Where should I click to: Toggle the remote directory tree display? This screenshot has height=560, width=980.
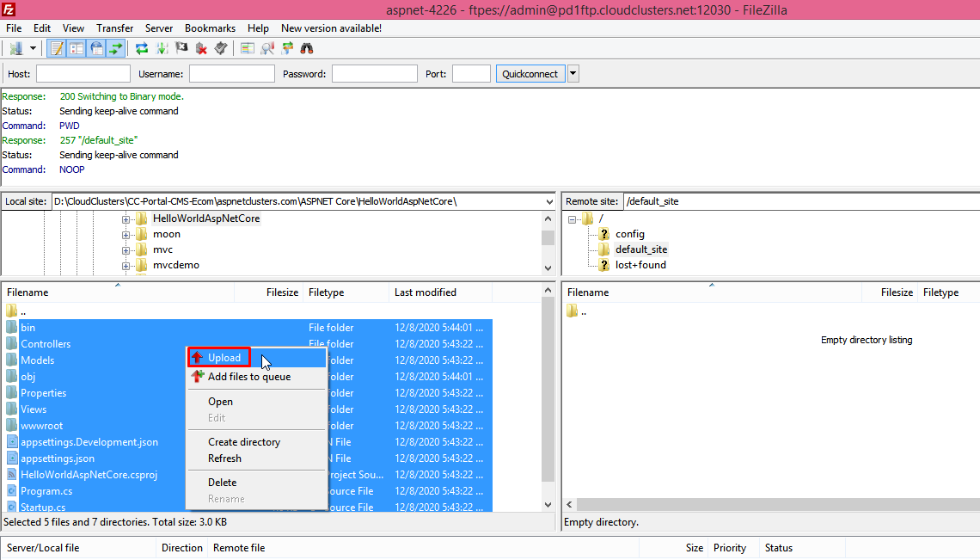pos(97,48)
